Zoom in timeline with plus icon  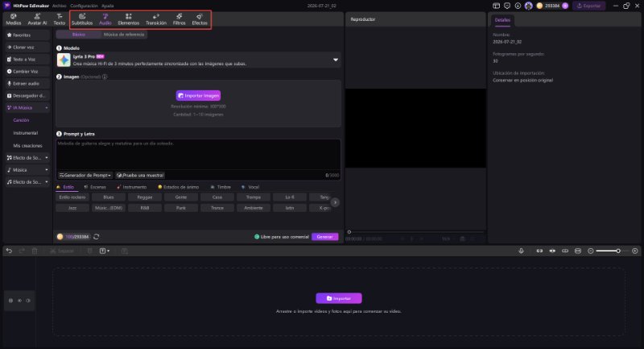click(x=635, y=251)
